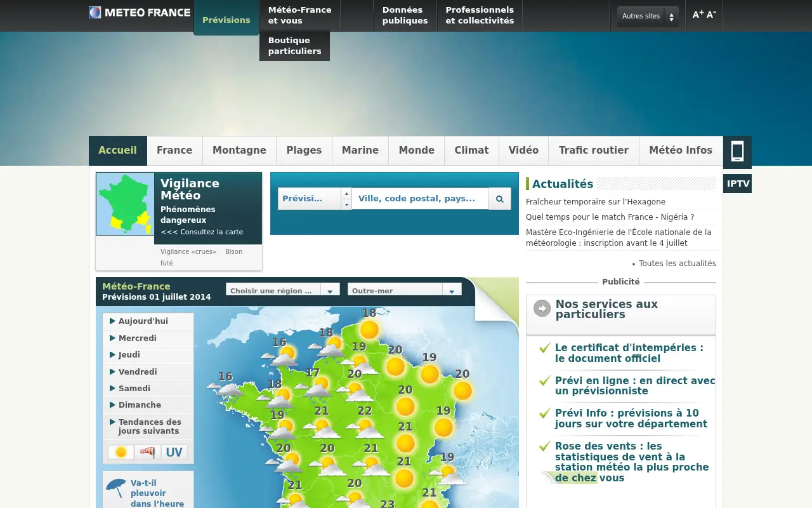812x508 pixels.
Task: Open Boutique particuliers menu item
Action: [294, 46]
